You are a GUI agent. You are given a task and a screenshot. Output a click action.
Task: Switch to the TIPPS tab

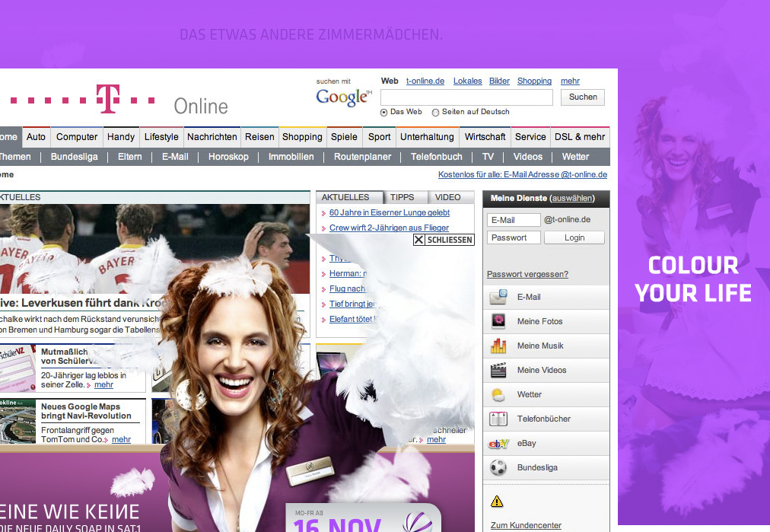pos(402,197)
